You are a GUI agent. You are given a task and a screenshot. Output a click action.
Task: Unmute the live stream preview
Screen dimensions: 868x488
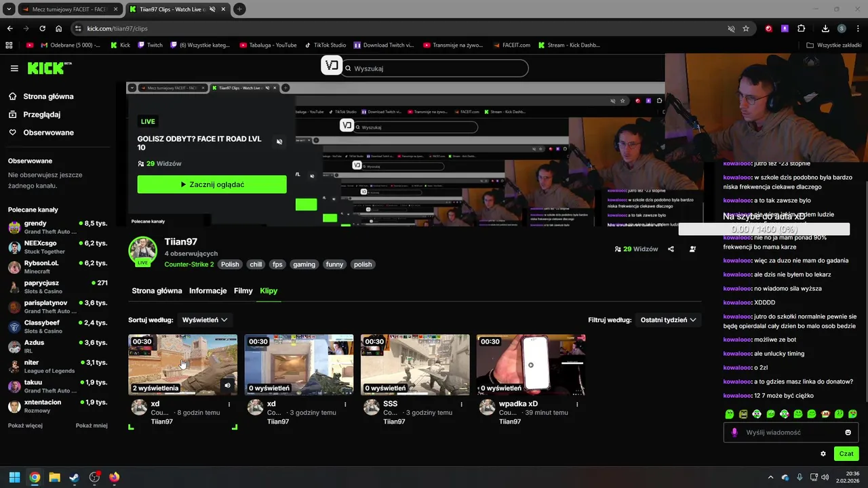(x=279, y=142)
